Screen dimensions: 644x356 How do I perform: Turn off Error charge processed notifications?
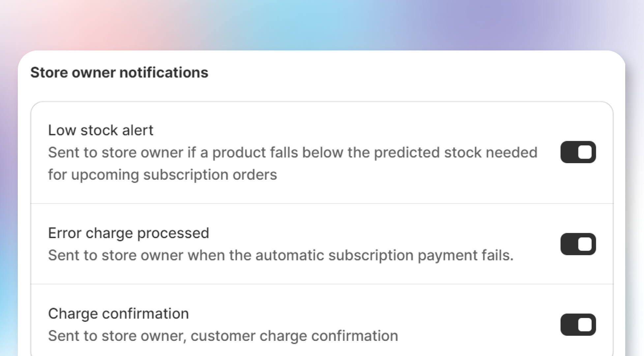(x=578, y=244)
